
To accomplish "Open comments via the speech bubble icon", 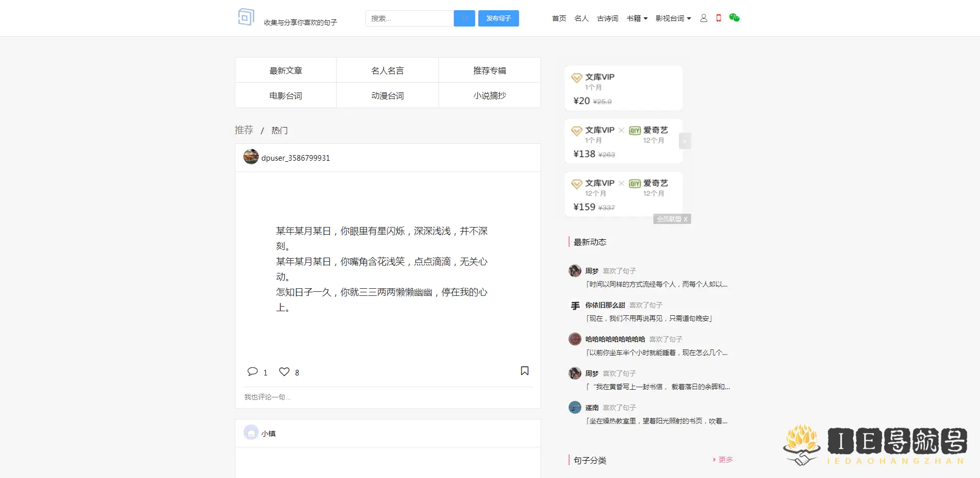I will tap(253, 371).
